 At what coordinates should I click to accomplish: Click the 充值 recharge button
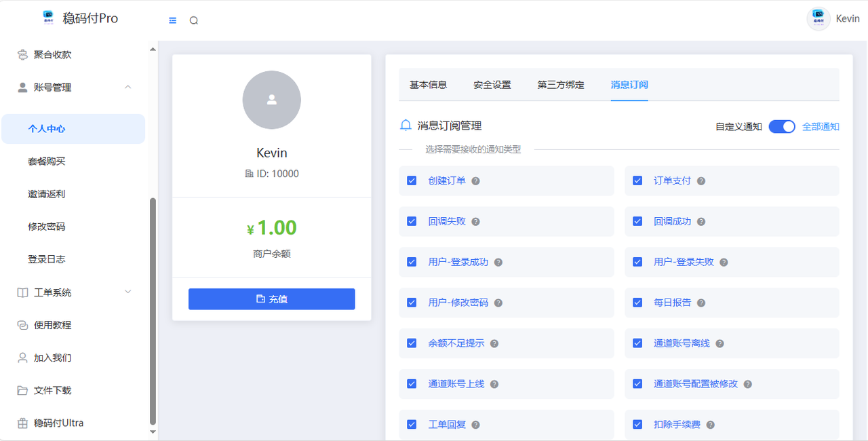[x=271, y=299]
